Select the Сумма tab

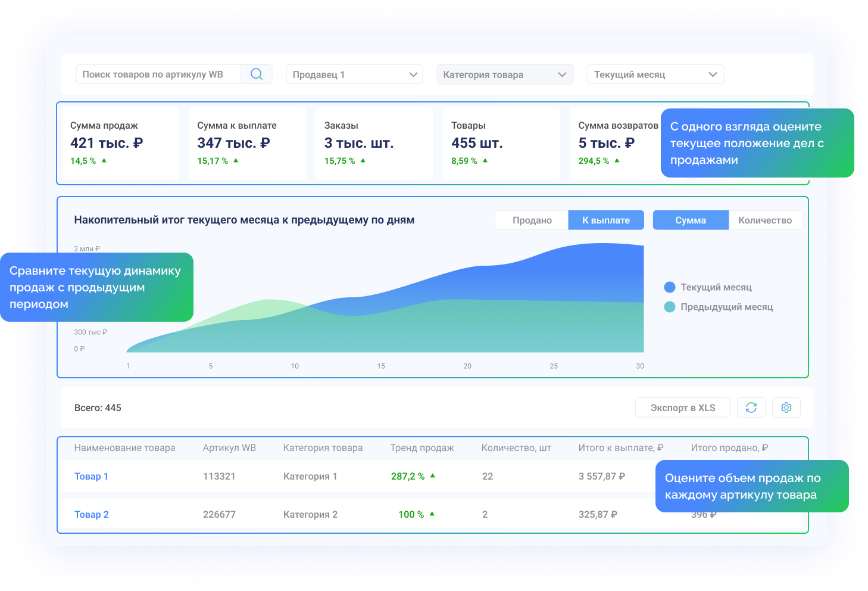pos(691,220)
